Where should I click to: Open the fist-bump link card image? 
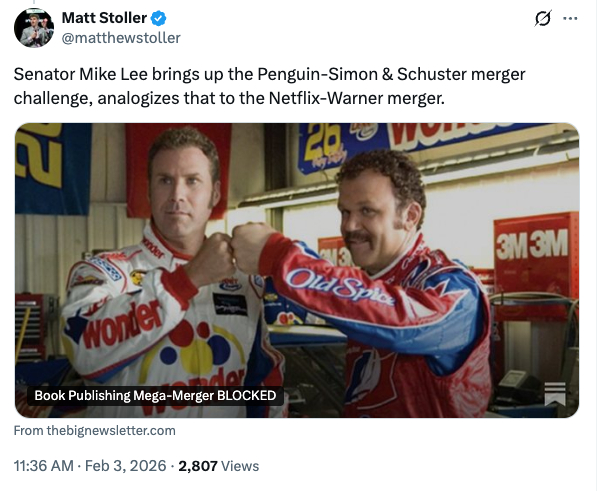coord(297,270)
